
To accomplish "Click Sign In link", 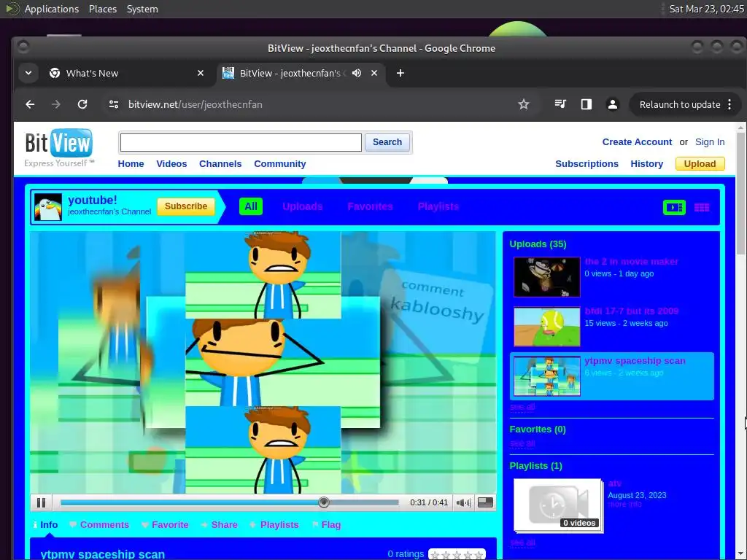I will 709,142.
